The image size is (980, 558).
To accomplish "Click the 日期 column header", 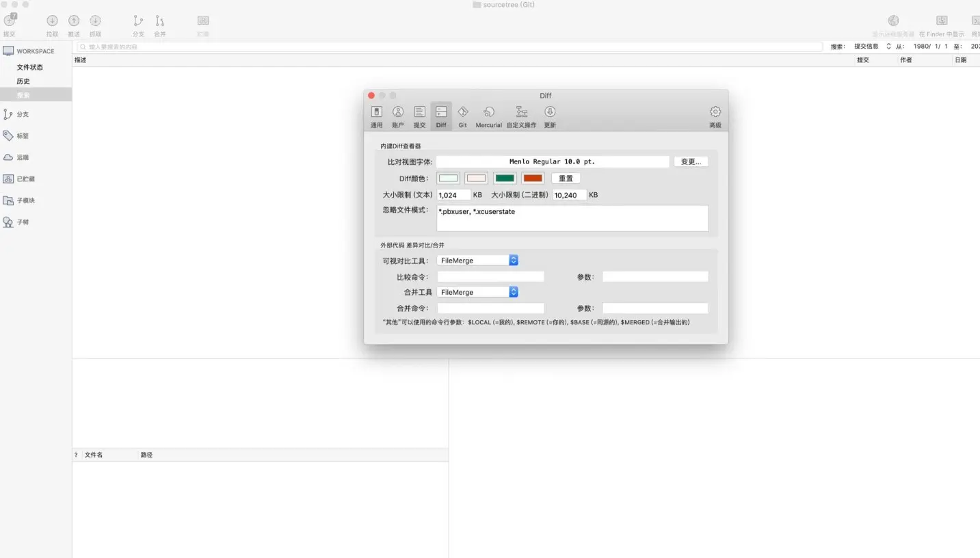I will (x=961, y=60).
